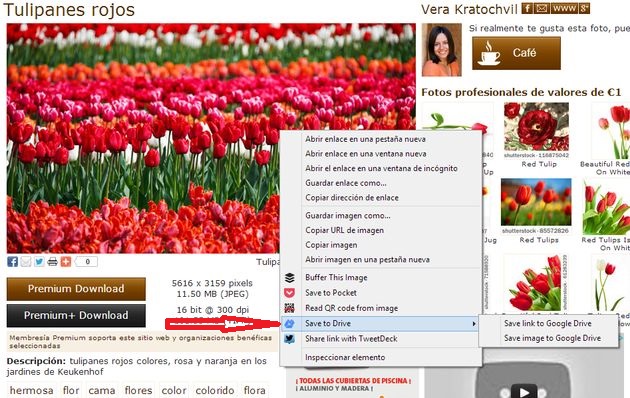Click the color keyword tag

174,390
